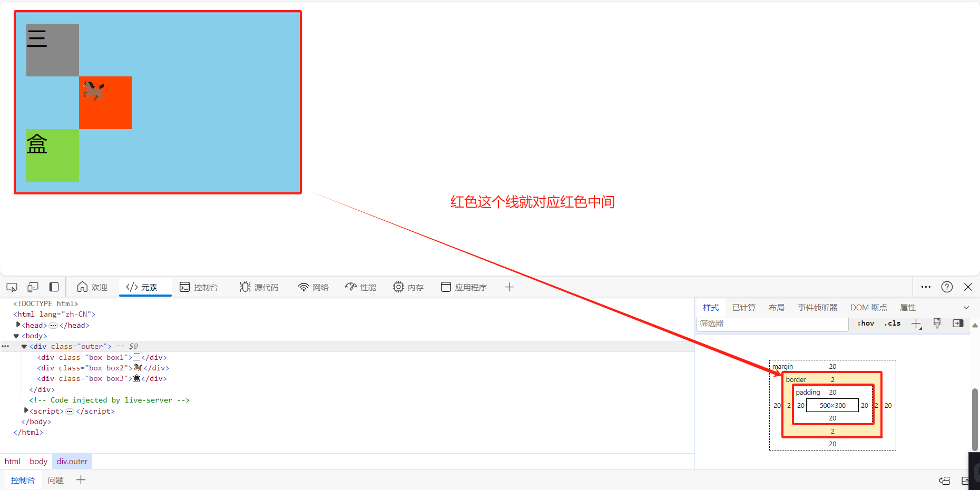The image size is (980, 490).
Task: Open the 事件侦听器 Event Listeners tab
Action: [x=818, y=308]
